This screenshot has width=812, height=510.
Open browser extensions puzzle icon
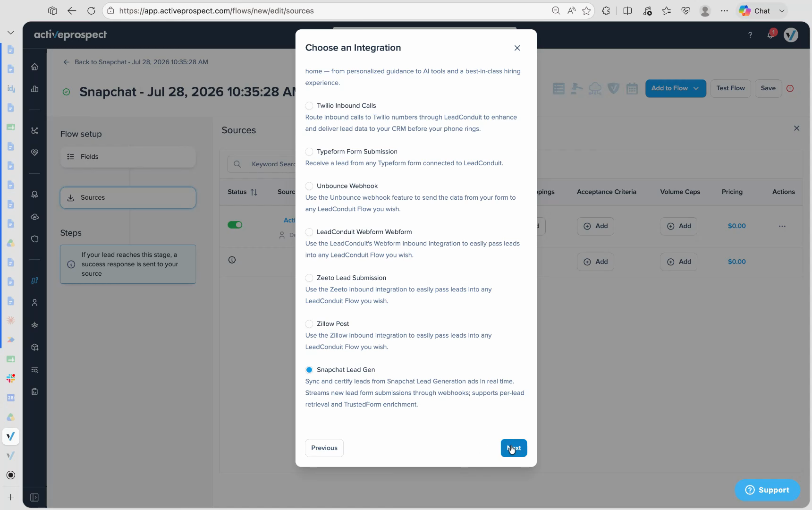pyautogui.click(x=606, y=11)
